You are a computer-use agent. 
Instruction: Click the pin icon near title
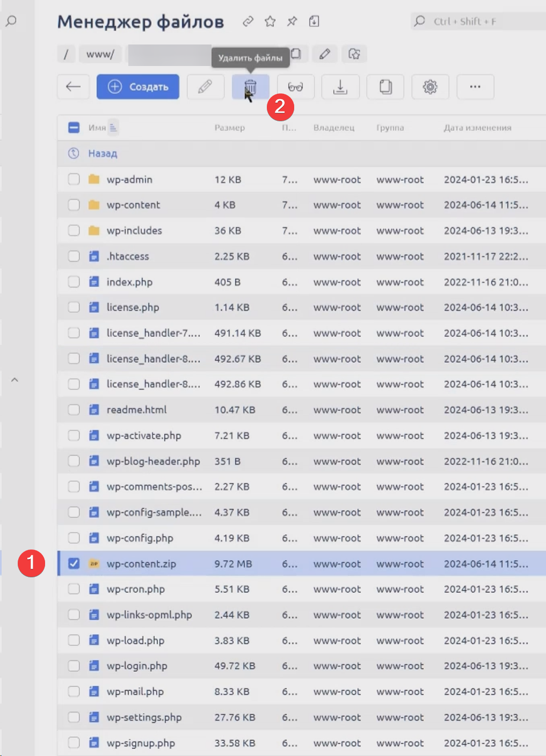tap(292, 21)
